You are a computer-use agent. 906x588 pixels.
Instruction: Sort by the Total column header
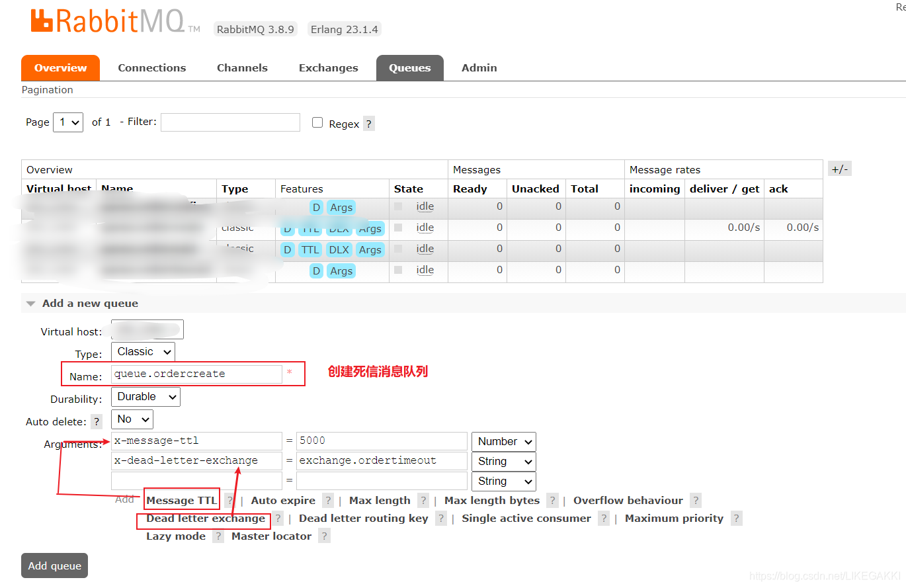point(585,189)
